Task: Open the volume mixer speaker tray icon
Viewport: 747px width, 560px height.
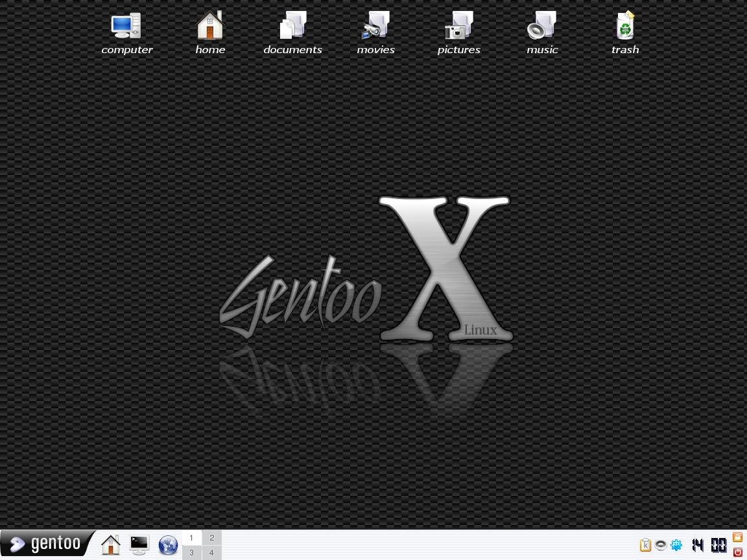Action: coord(660,544)
